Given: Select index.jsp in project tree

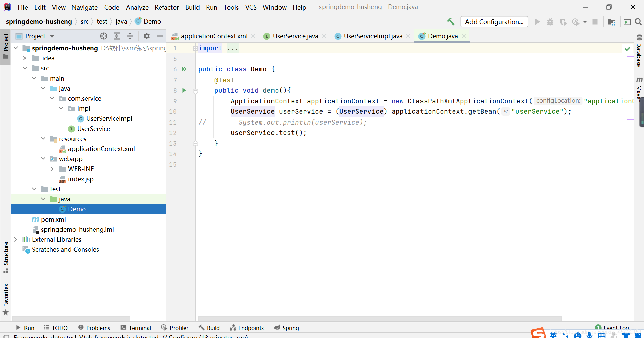Looking at the screenshot, I should [81, 179].
